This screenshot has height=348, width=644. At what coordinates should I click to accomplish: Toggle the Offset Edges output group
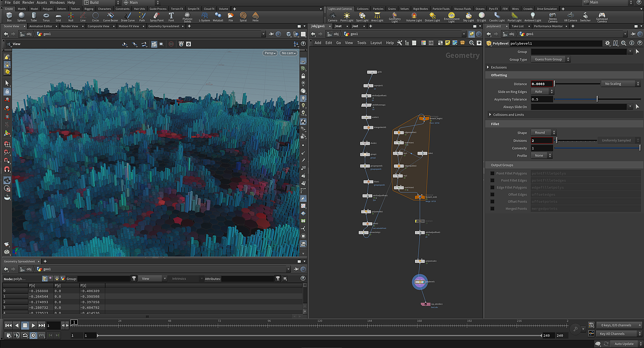click(493, 194)
